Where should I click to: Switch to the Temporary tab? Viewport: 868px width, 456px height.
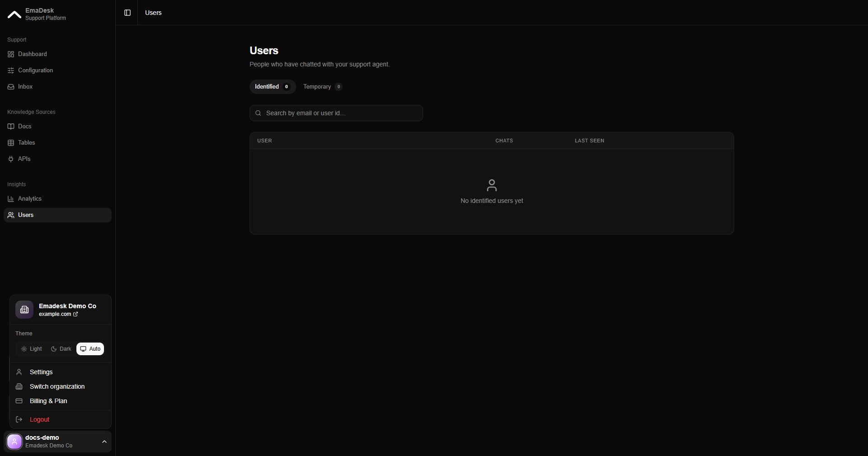(x=323, y=87)
